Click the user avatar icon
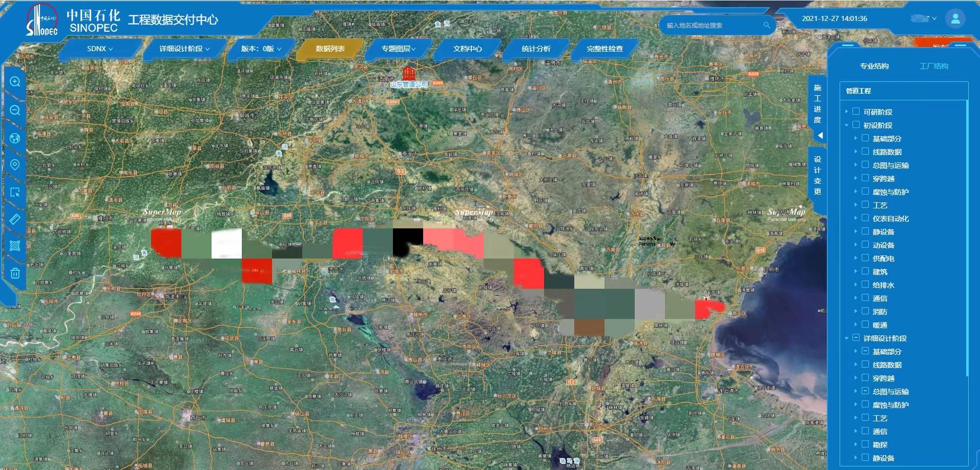The image size is (980, 470). tap(955, 18)
